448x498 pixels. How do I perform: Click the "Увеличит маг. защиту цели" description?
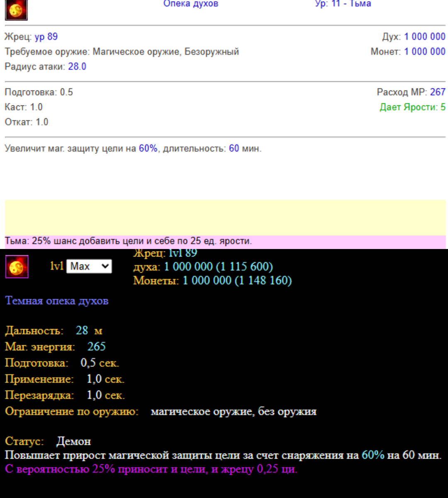[133, 149]
